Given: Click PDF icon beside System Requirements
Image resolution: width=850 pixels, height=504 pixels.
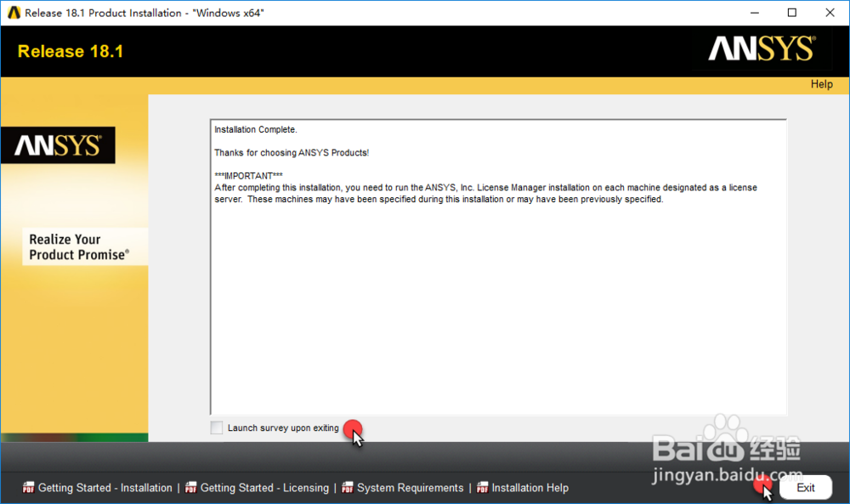Looking at the screenshot, I should coord(348,488).
